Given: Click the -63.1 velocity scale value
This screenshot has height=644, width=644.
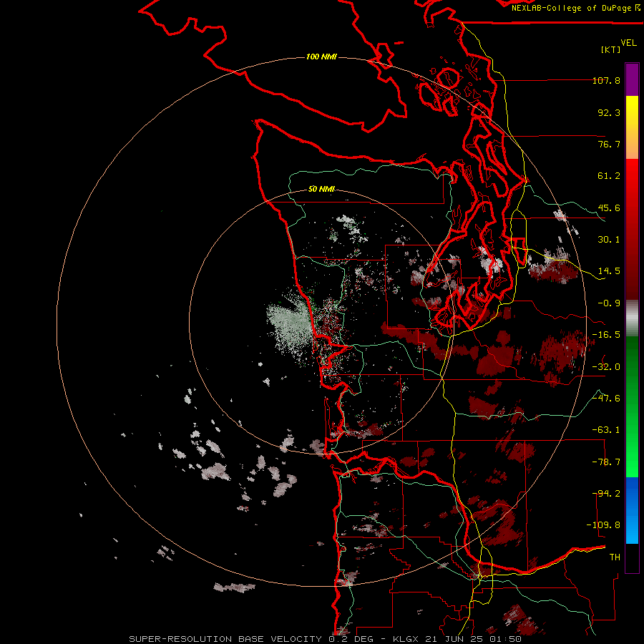Looking at the screenshot, I should point(606,430).
